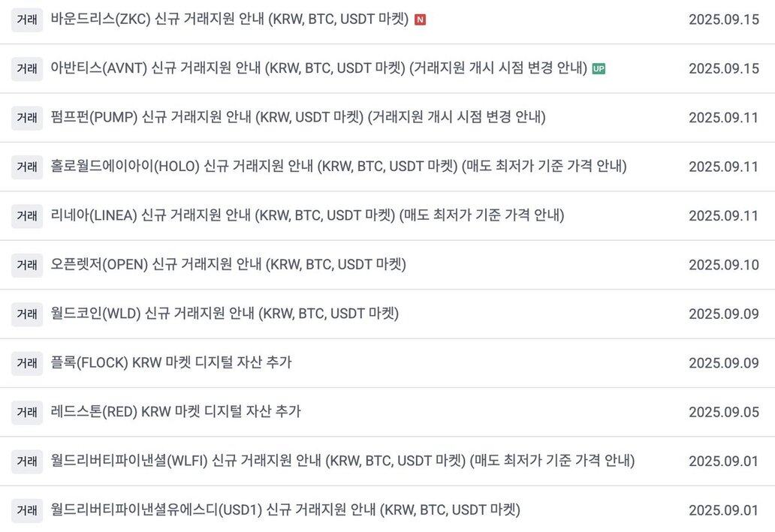Click the 2025.09.10 date on OPEN row
775x532 pixels.
724,265
